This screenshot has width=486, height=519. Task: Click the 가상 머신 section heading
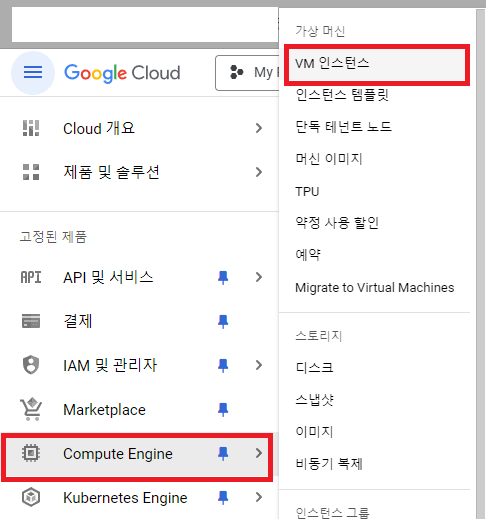coord(320,31)
